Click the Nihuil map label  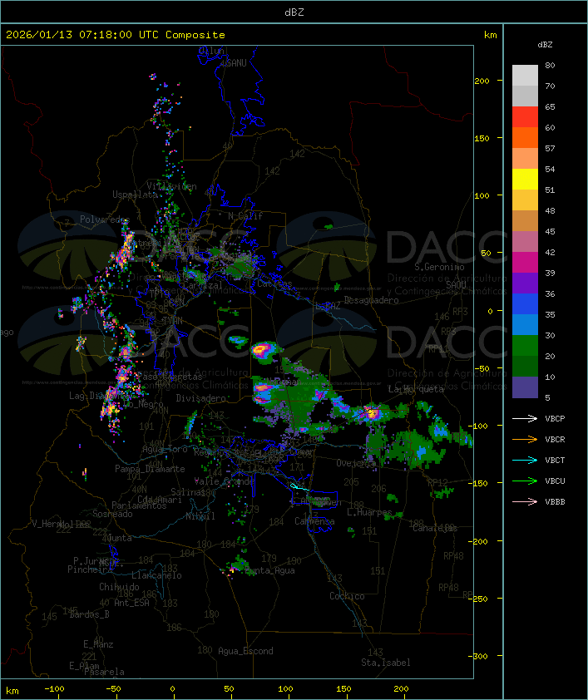click(x=200, y=516)
